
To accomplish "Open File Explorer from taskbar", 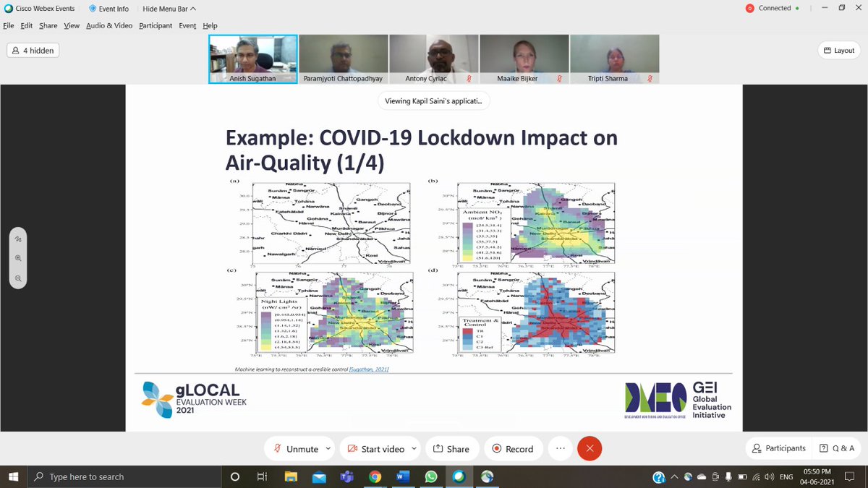I will pyautogui.click(x=291, y=476).
